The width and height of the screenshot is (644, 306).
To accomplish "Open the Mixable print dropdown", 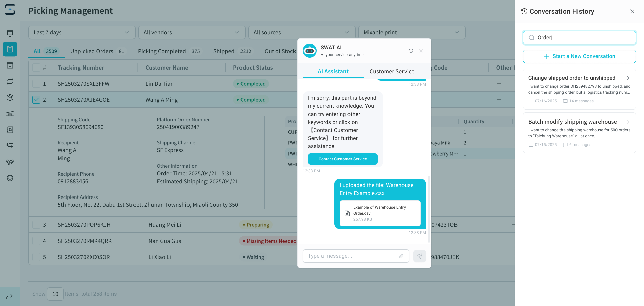I will (x=412, y=32).
